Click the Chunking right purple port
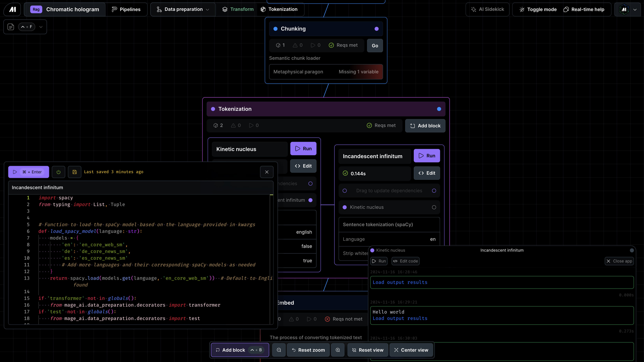644x362 pixels. point(376,29)
